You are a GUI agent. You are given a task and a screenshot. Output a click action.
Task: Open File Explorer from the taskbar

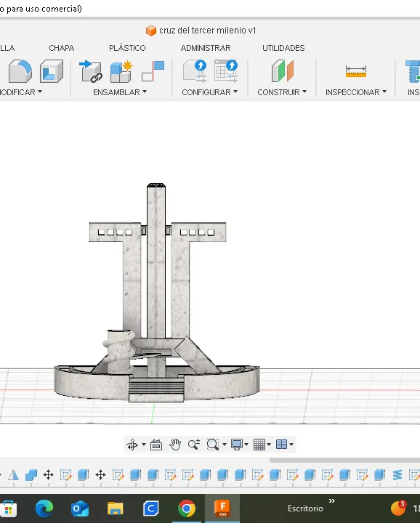click(116, 508)
